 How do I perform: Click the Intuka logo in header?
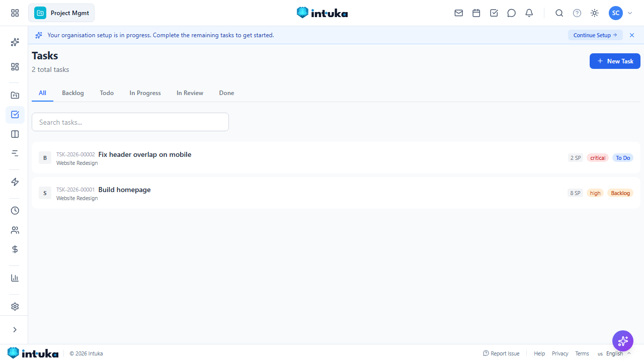click(x=322, y=13)
